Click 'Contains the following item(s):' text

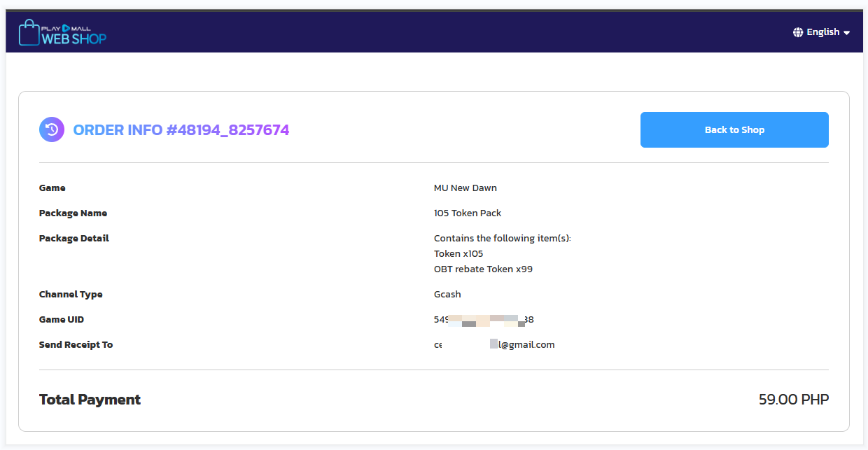pyautogui.click(x=503, y=238)
